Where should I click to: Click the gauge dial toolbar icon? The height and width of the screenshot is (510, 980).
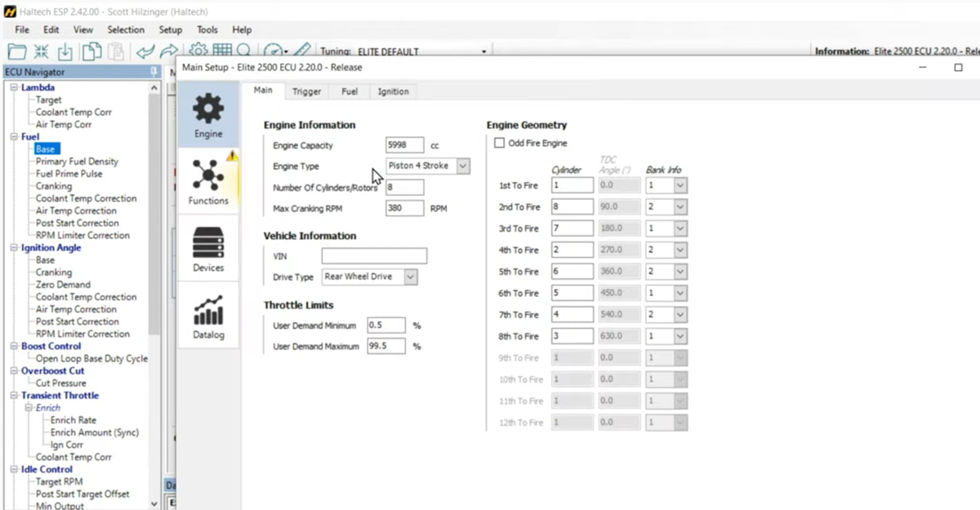point(274,51)
